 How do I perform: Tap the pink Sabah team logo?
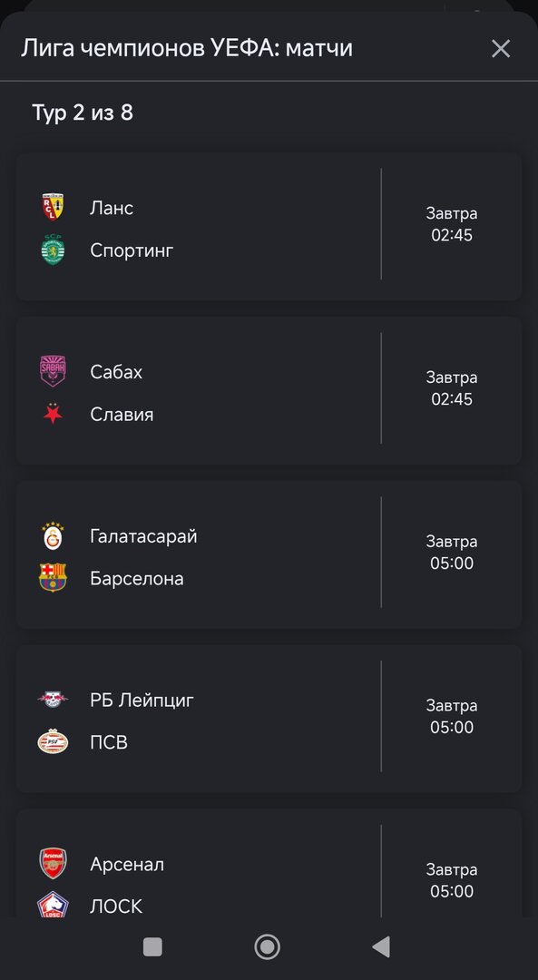tap(53, 371)
